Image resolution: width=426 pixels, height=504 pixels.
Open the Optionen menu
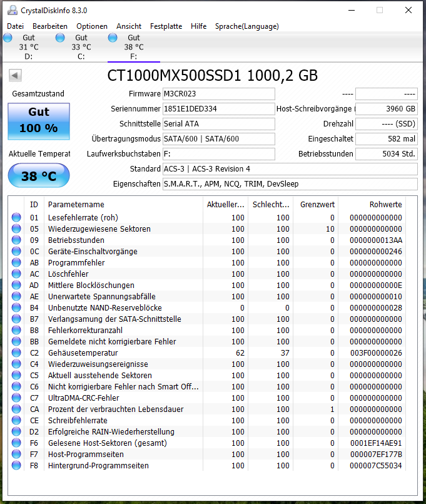[92, 26]
